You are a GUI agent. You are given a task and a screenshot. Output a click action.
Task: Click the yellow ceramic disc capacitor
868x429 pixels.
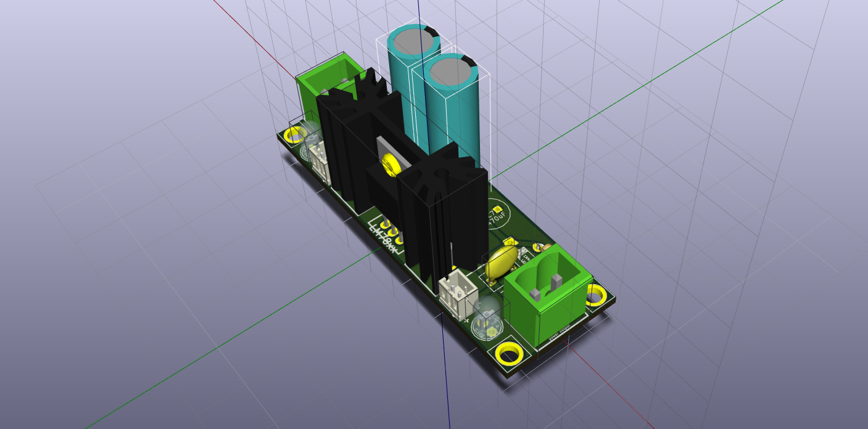pos(501,263)
